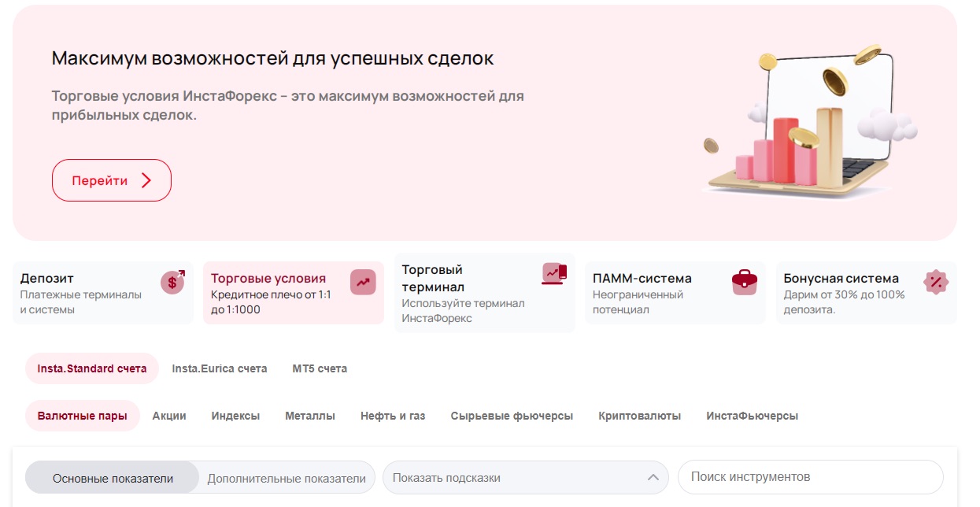Viewport: 980px width, 507px height.
Task: Switch to the Акции category
Action: (x=169, y=416)
